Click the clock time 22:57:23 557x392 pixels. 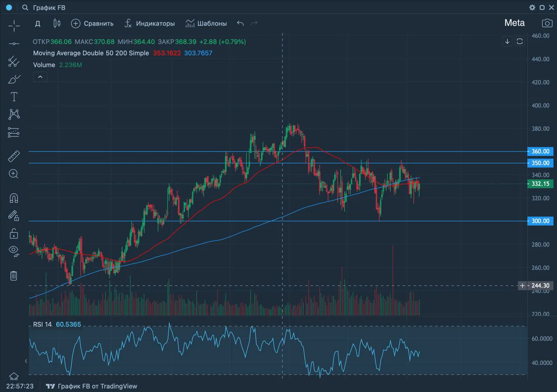(20, 386)
